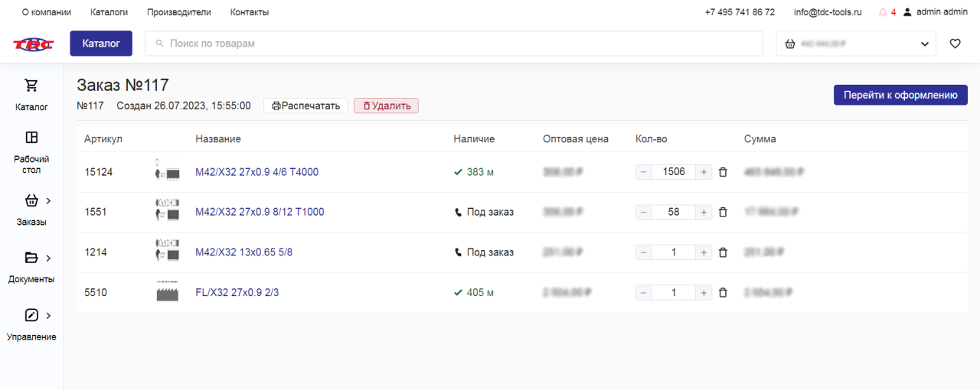
Task: Click the trash icon for article 5510
Action: [x=723, y=292]
